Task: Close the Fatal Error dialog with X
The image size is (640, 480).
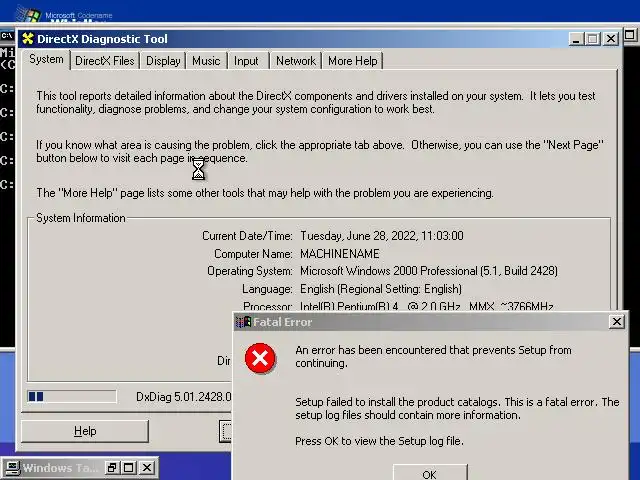Action: coord(617,322)
